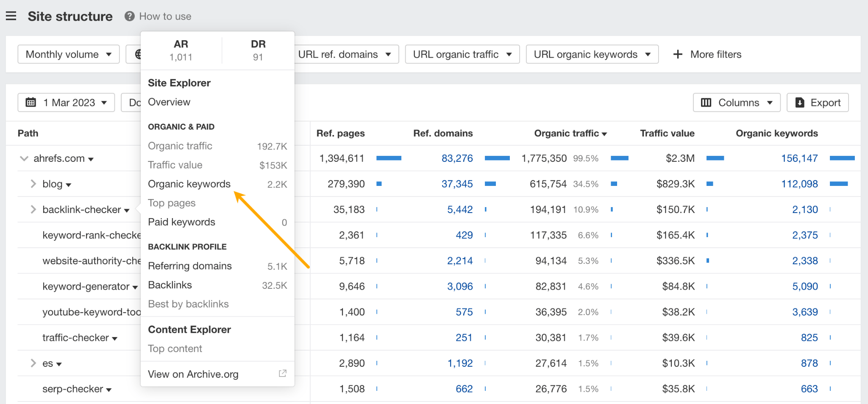Screen dimensions: 868x404
Task: Open organic keywords link 112,098
Action: tap(800, 184)
